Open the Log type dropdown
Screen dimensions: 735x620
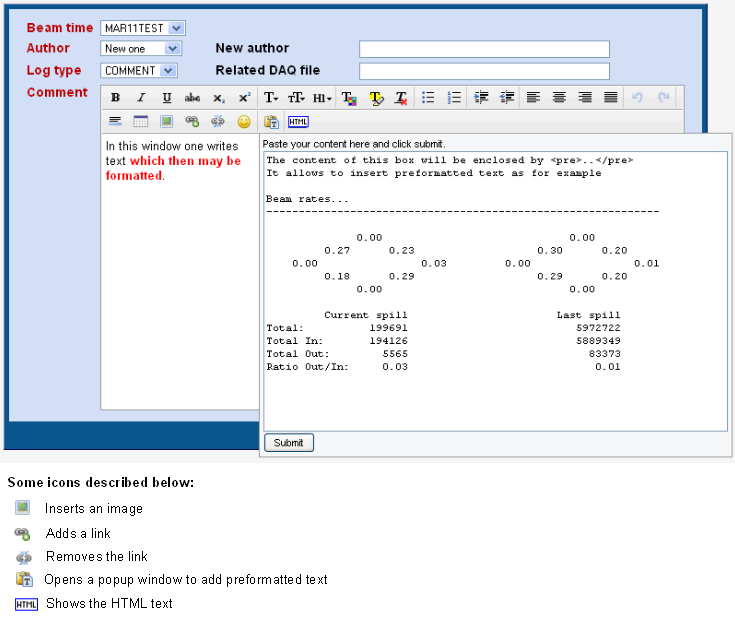pyautogui.click(x=139, y=71)
